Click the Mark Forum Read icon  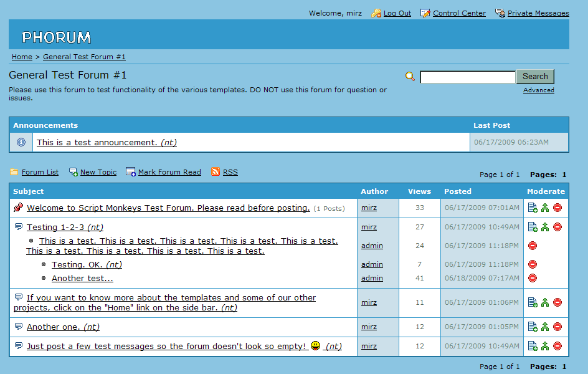tap(131, 172)
